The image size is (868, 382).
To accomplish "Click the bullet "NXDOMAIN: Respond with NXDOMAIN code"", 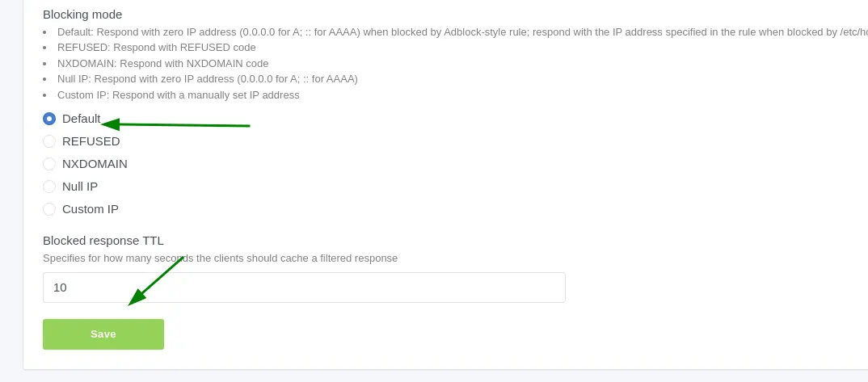I will [162, 63].
